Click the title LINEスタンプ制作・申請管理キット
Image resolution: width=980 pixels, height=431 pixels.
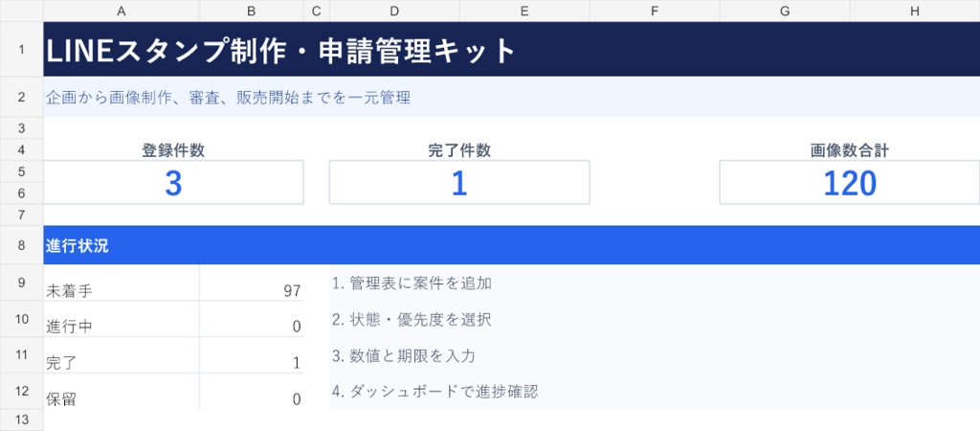coord(280,51)
